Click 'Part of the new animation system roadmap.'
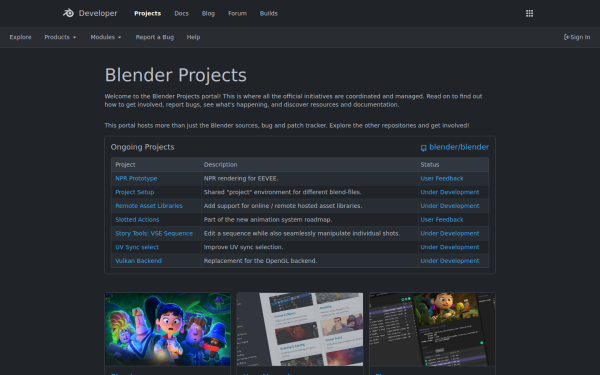 268,220
